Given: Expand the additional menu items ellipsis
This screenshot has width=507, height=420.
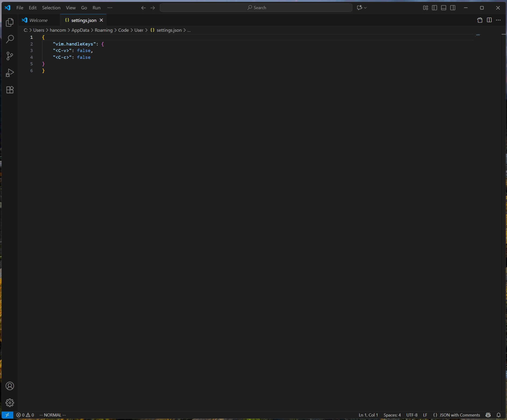Looking at the screenshot, I should pos(110,8).
